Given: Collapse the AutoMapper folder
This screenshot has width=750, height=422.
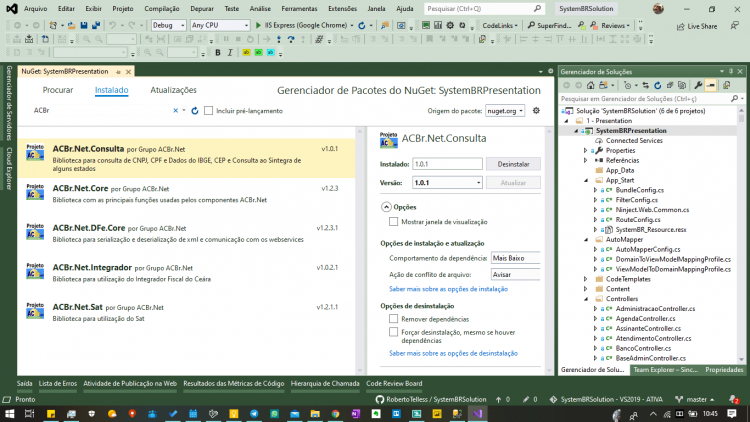Looking at the screenshot, I should click(x=585, y=239).
